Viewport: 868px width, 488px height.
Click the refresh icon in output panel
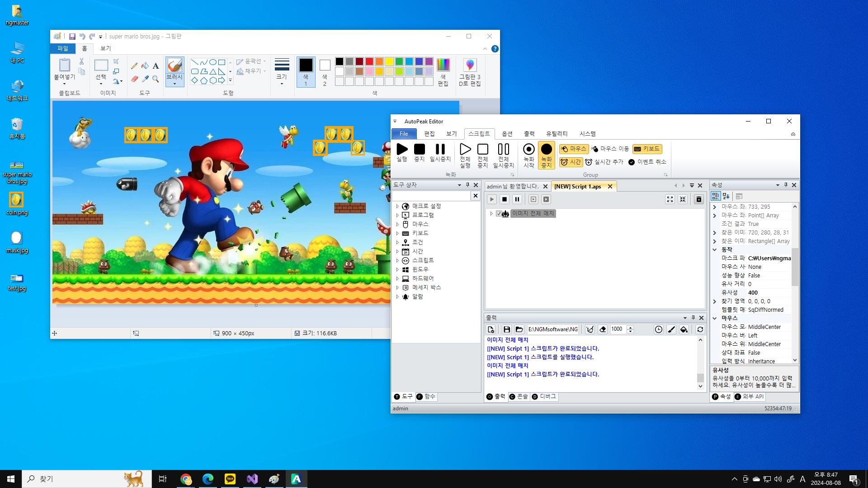coord(700,329)
